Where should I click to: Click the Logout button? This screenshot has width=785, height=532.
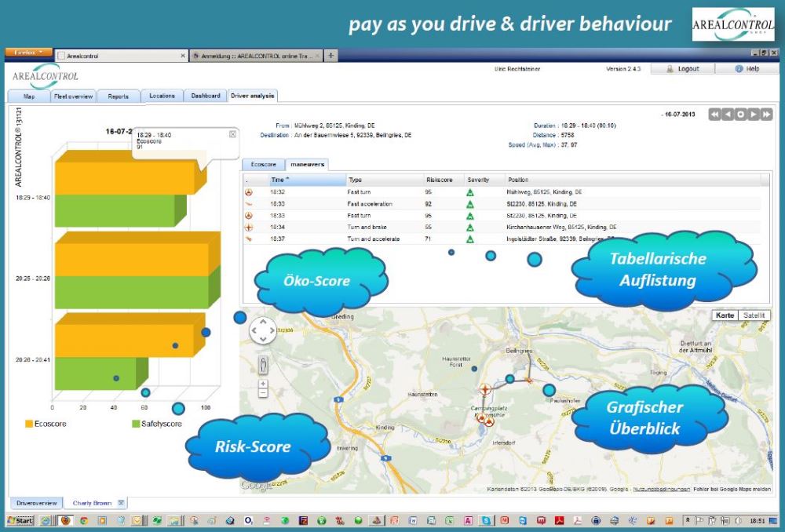pos(682,69)
